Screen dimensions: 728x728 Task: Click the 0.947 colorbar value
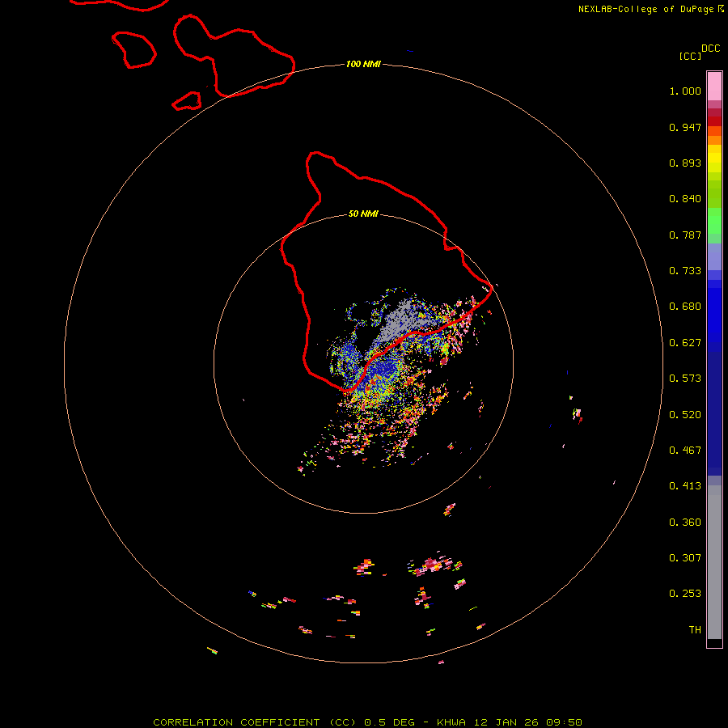[x=685, y=127]
